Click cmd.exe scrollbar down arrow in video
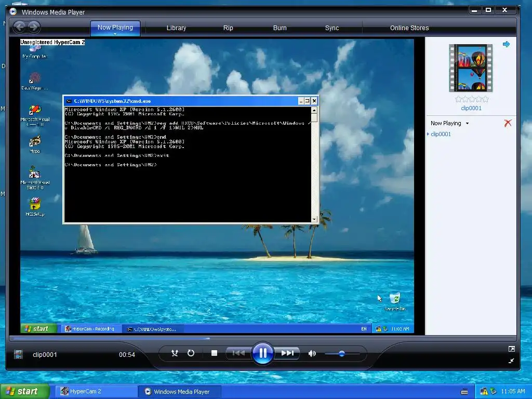 pos(314,219)
